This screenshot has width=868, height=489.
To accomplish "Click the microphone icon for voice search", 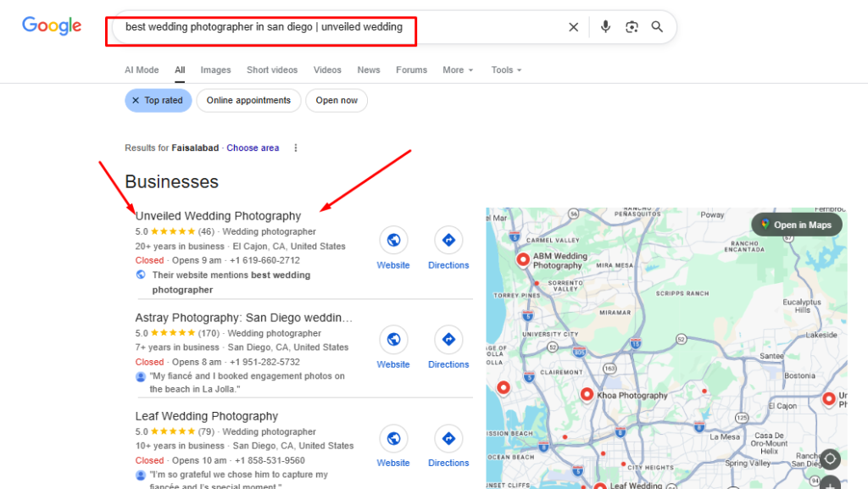I will pyautogui.click(x=605, y=26).
